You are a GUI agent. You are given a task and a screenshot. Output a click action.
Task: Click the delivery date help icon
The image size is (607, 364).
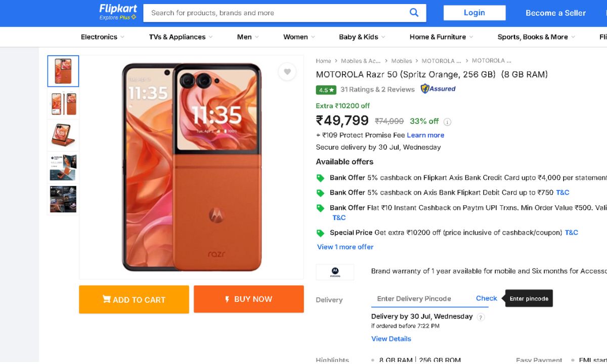tap(481, 317)
